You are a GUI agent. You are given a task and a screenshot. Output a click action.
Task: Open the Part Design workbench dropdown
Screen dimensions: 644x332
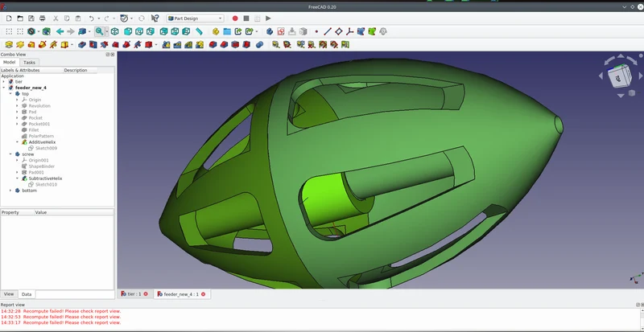[195, 18]
